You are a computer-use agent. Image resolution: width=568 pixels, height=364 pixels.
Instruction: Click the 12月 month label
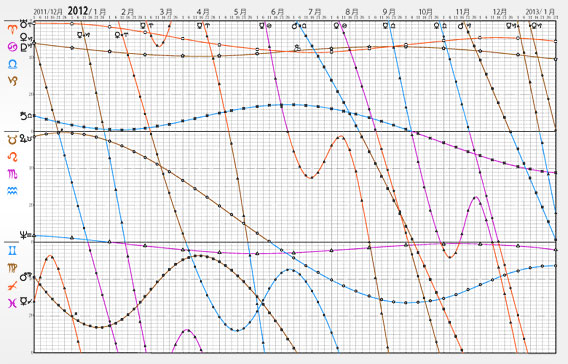click(500, 12)
